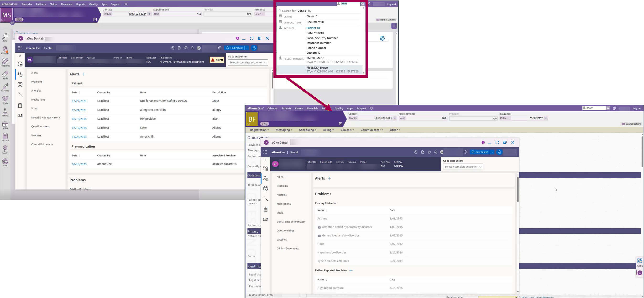Click Banner Options in the BF window

coord(632,124)
